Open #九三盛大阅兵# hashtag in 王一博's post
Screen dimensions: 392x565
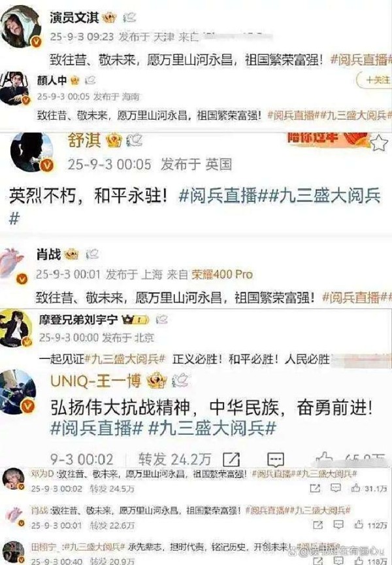(x=212, y=428)
